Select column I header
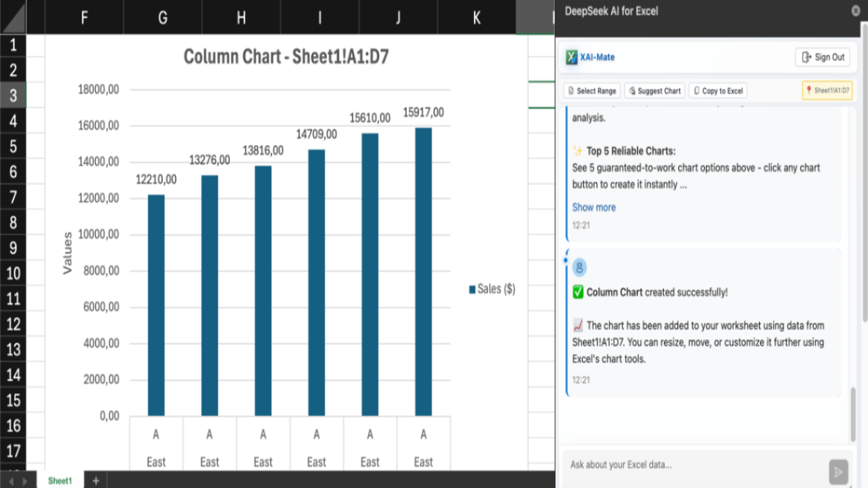868x488 pixels. 319,18
